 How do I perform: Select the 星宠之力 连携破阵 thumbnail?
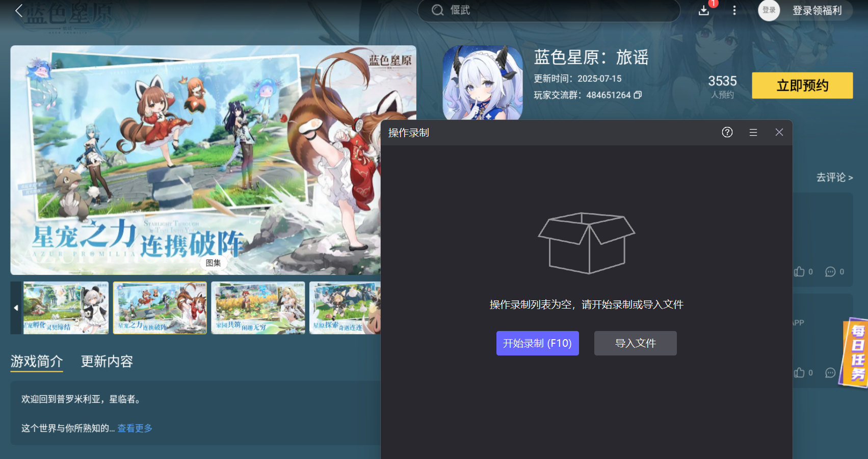click(x=160, y=308)
